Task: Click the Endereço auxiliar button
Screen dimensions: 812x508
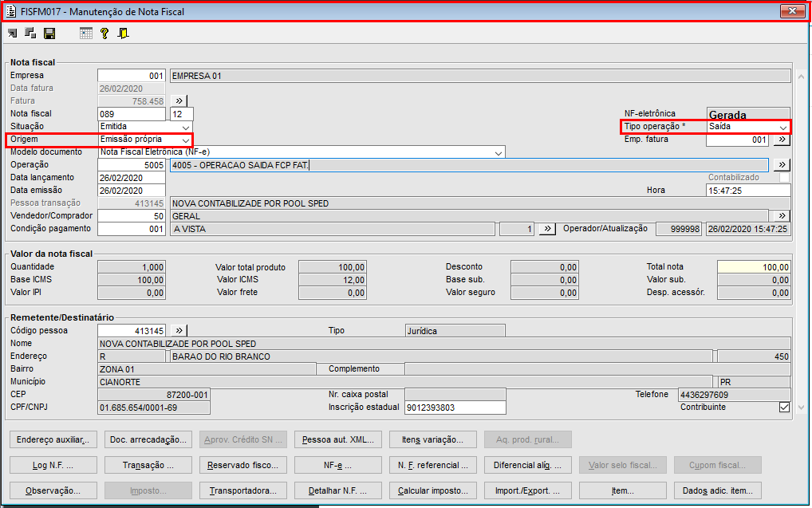Action: coord(53,439)
